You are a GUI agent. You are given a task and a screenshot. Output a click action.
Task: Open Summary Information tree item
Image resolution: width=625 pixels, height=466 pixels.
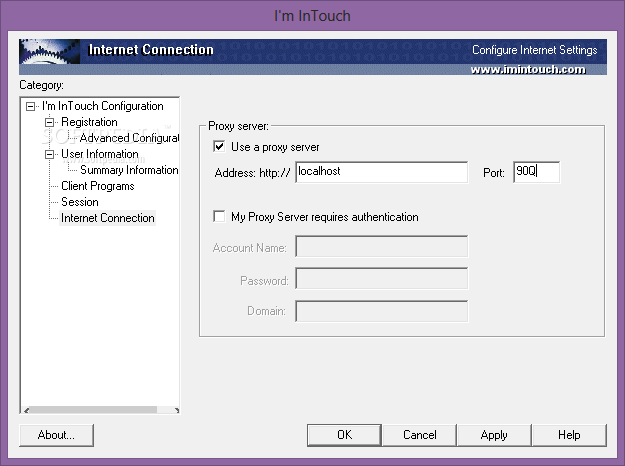pos(129,170)
